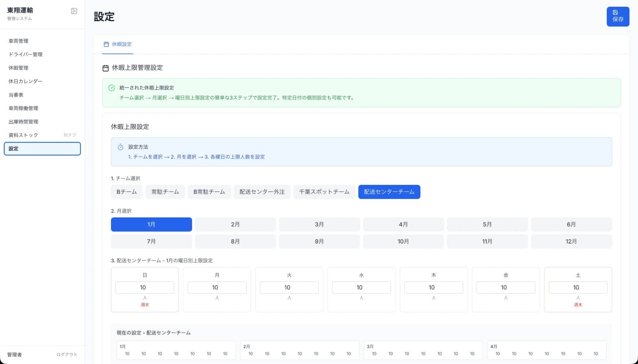Image resolution: width=638 pixels, height=364 pixels.
Task: Navigate to 車両稼働管理
Action: (x=42, y=108)
